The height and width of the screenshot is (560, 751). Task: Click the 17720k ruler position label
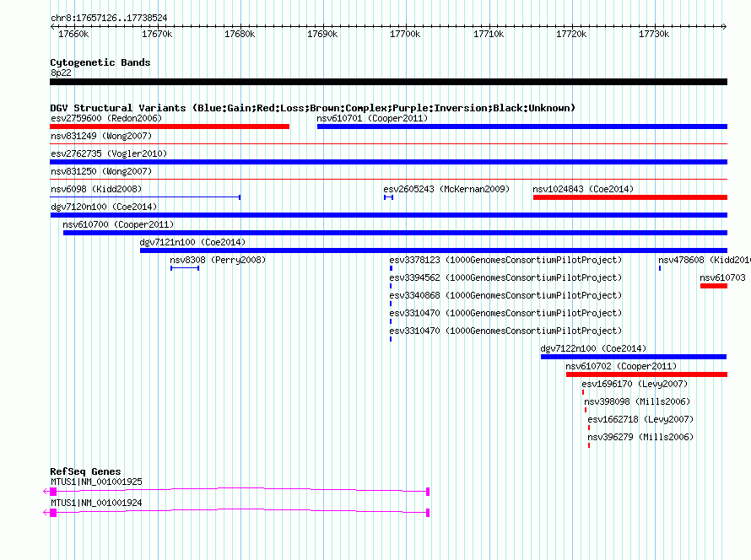(571, 34)
